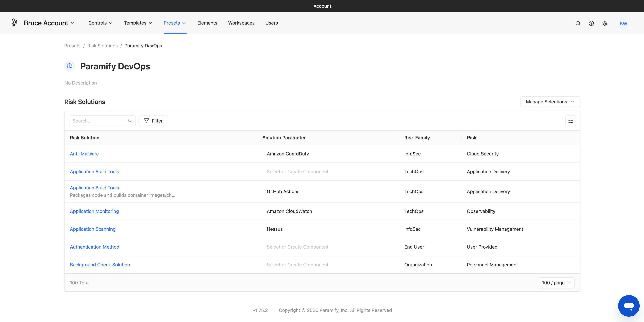The image size is (644, 322).
Task: Select component for first Application Build Tools row
Action: click(297, 172)
